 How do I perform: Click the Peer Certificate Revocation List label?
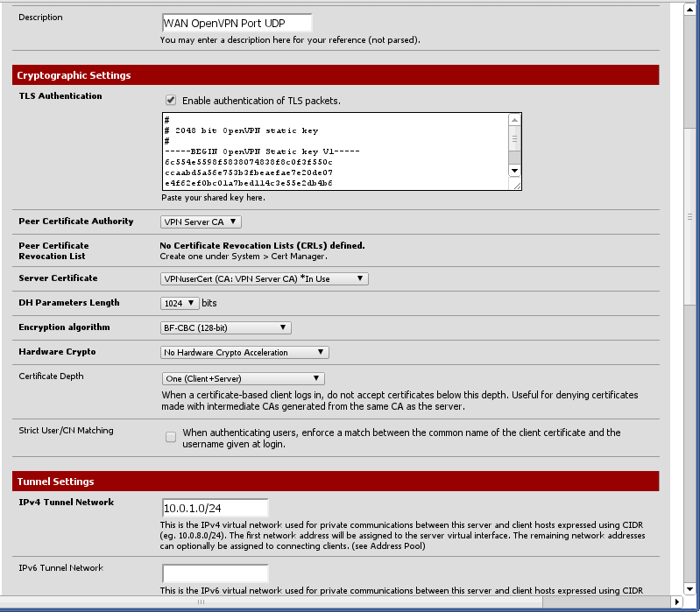(53, 250)
